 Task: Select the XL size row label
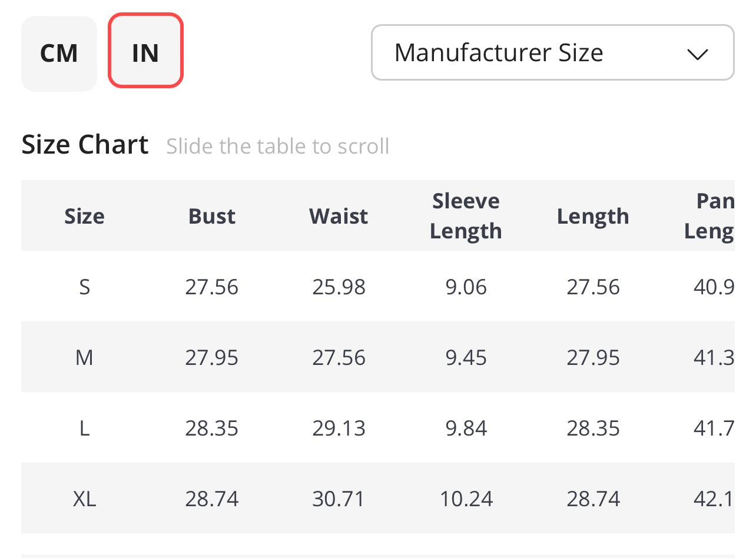[84, 499]
